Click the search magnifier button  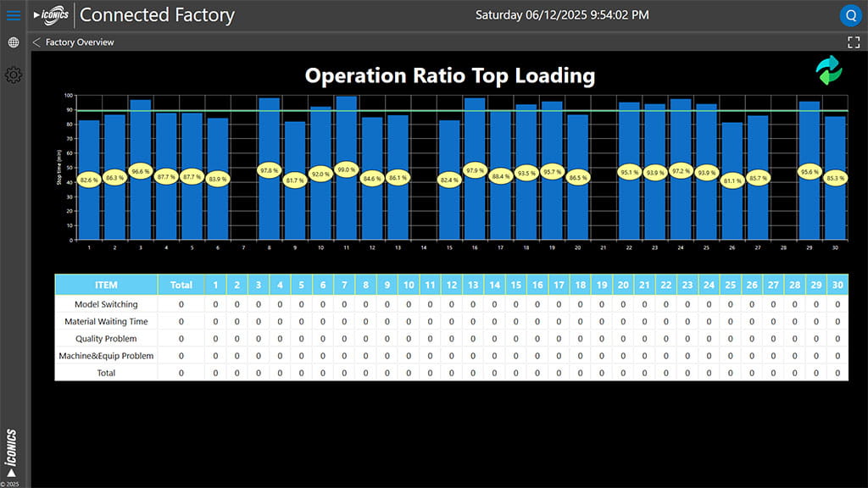click(x=850, y=15)
